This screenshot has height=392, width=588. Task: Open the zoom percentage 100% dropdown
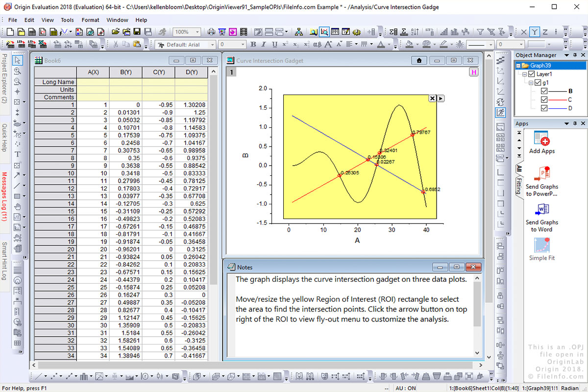click(x=197, y=32)
